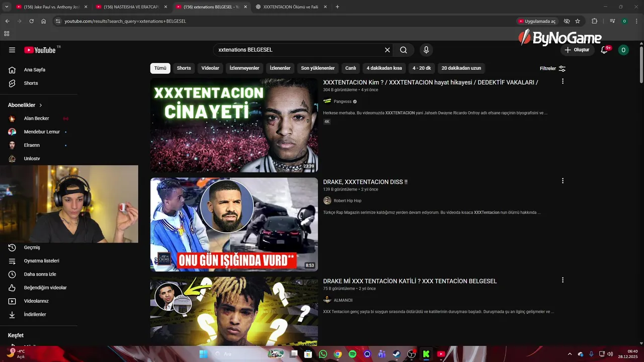Viewport: 644px width, 362px height.
Task: Open the tab search dropdown arrow
Action: click(x=7, y=7)
